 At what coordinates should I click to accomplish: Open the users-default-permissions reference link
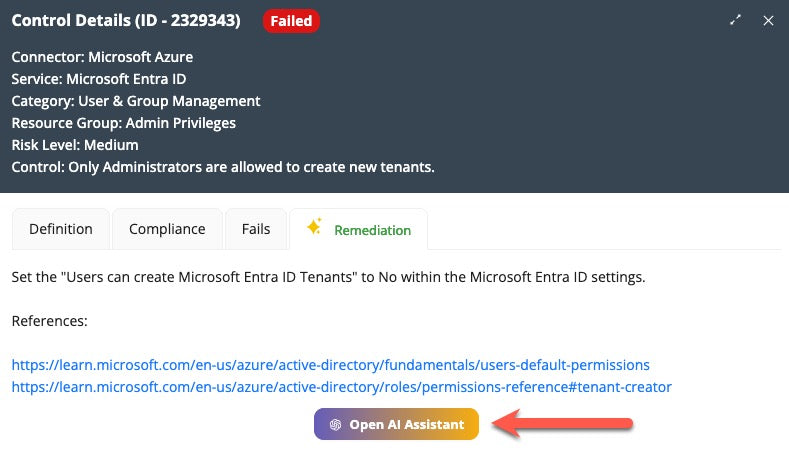(x=330, y=365)
